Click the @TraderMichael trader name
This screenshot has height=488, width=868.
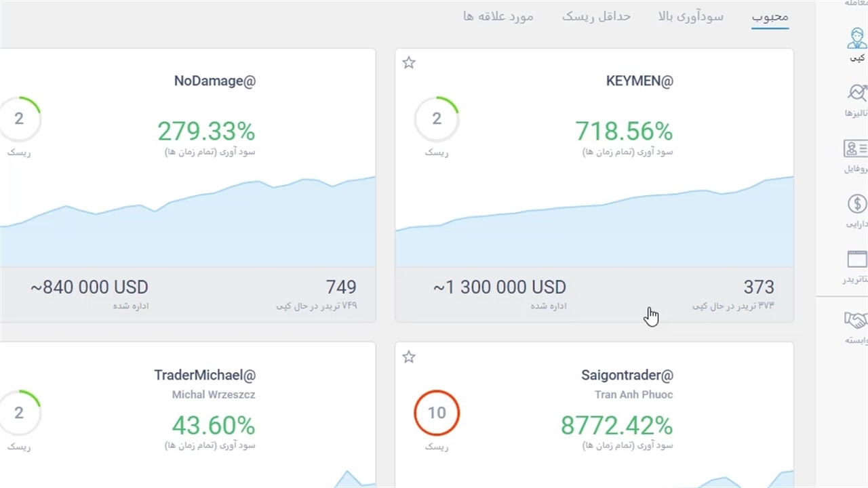pos(205,375)
